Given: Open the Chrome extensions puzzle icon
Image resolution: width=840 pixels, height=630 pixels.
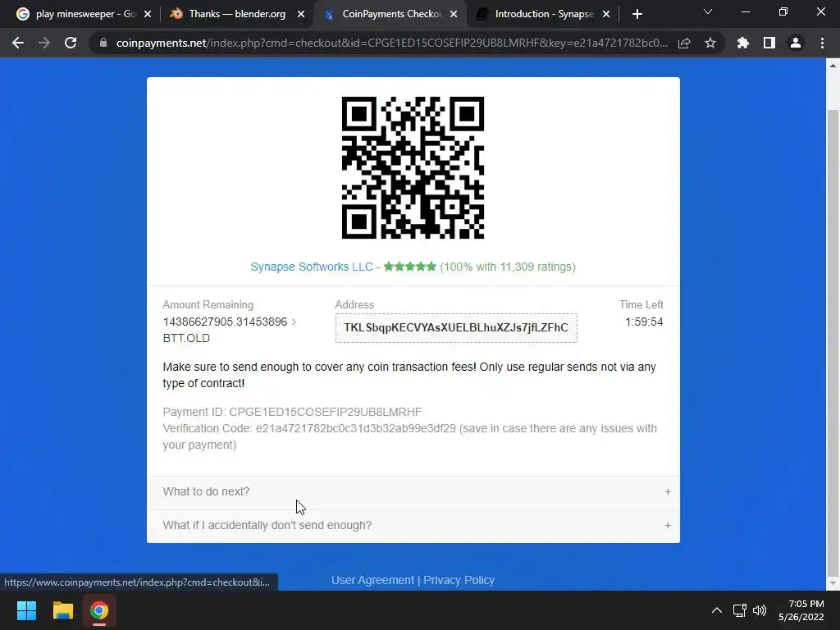Looking at the screenshot, I should [x=743, y=43].
